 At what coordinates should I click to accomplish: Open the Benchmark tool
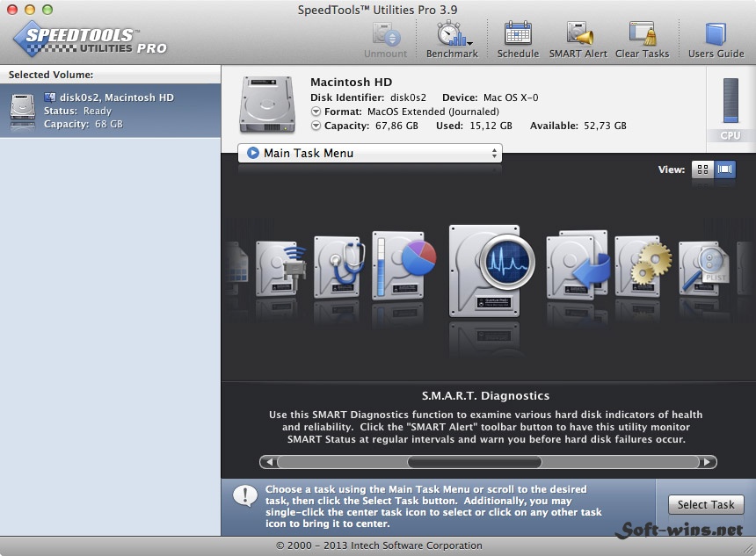click(452, 40)
